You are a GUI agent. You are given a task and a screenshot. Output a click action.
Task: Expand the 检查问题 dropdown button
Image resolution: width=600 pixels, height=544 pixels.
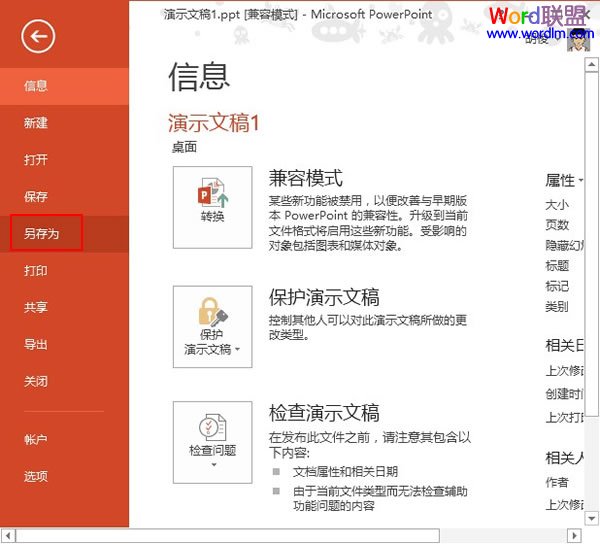pos(212,442)
